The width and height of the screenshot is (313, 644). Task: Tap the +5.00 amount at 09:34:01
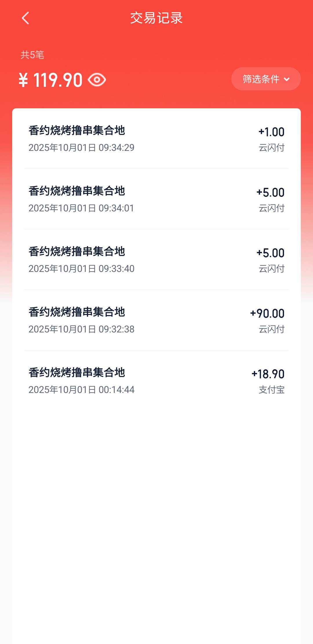tap(270, 193)
